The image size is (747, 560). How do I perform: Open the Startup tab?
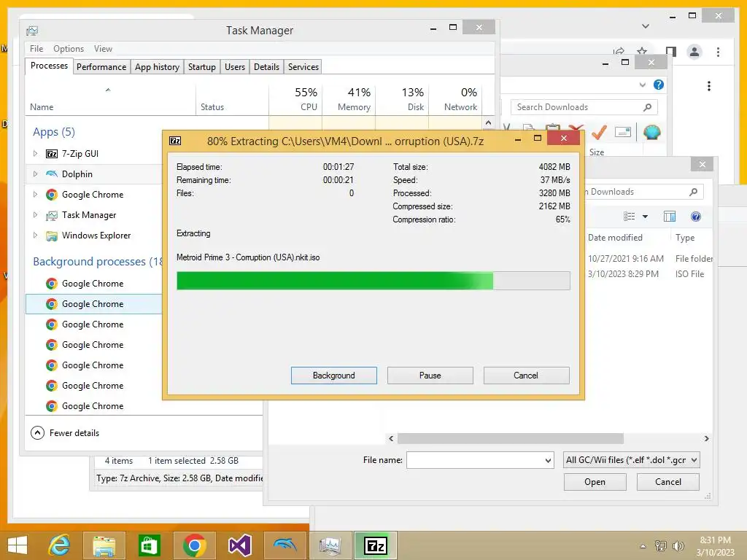[202, 66]
